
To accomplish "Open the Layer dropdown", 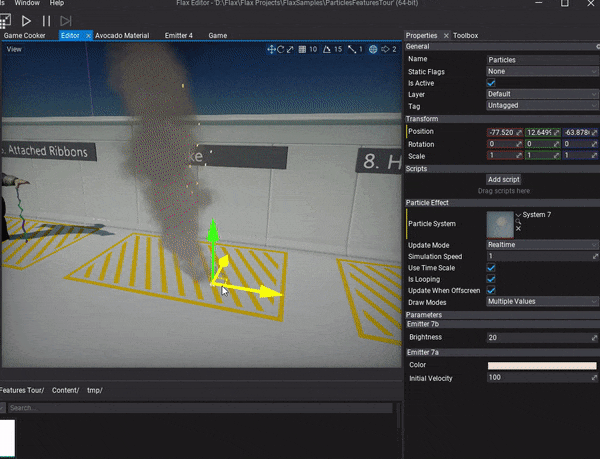I will pyautogui.click(x=543, y=94).
